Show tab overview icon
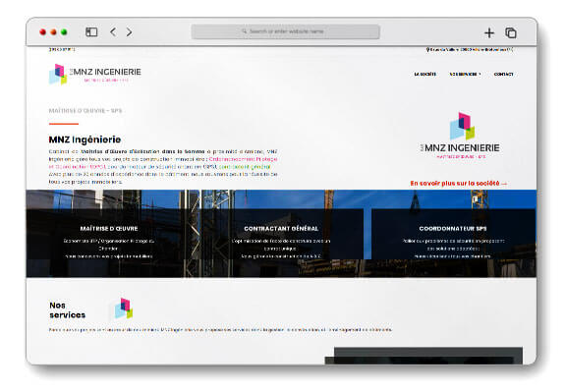 tap(511, 32)
